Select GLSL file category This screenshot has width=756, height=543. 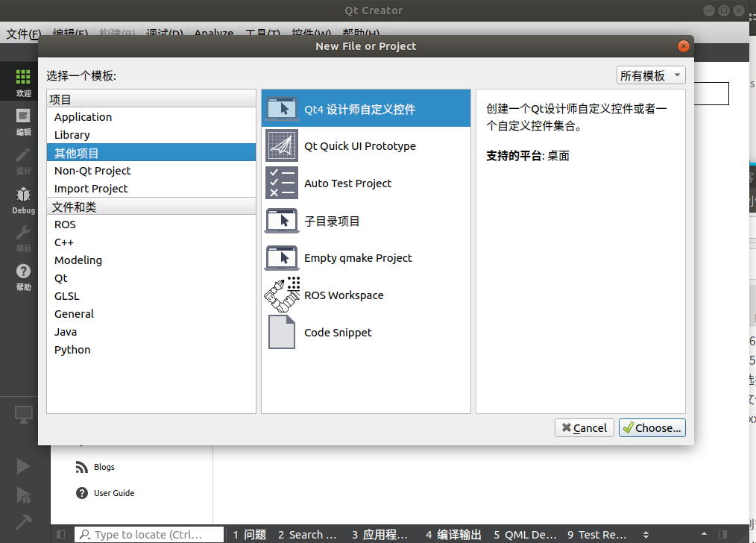[151, 295]
